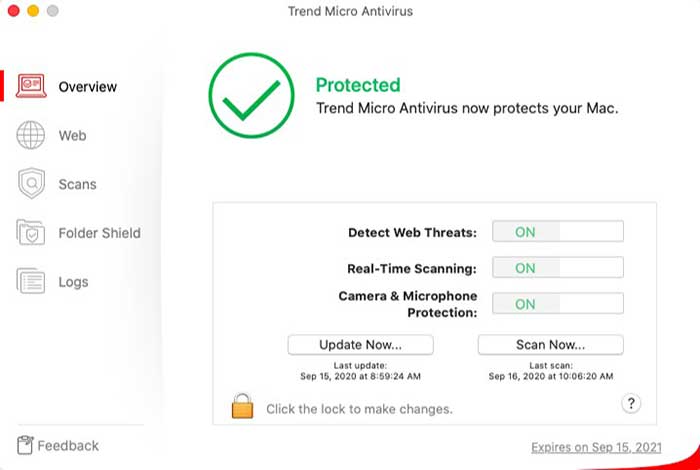This screenshot has height=470, width=700.
Task: Turn off Real-Time Scanning switch
Action: 557,268
